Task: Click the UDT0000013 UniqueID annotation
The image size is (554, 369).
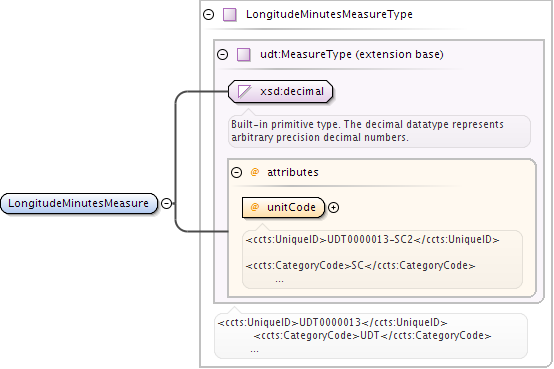Action: click(332, 322)
